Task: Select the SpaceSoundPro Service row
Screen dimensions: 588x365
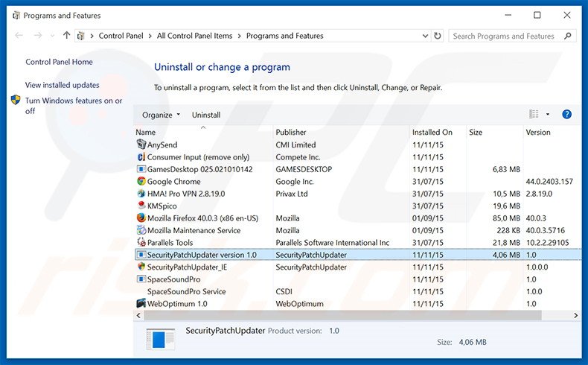Action: pos(357,291)
